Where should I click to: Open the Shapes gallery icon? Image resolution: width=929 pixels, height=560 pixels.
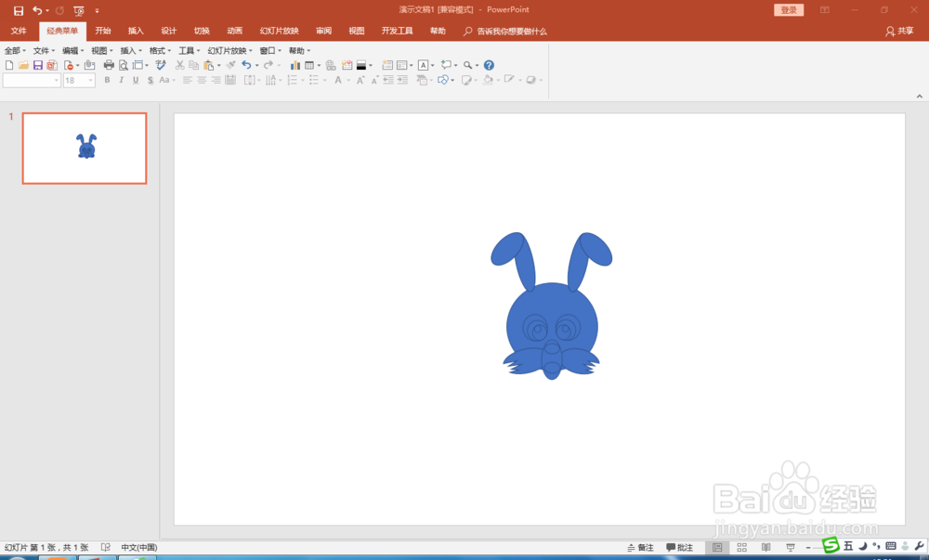(x=442, y=80)
